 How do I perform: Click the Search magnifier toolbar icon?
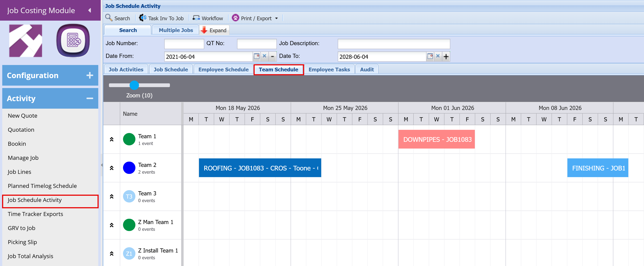click(x=109, y=18)
